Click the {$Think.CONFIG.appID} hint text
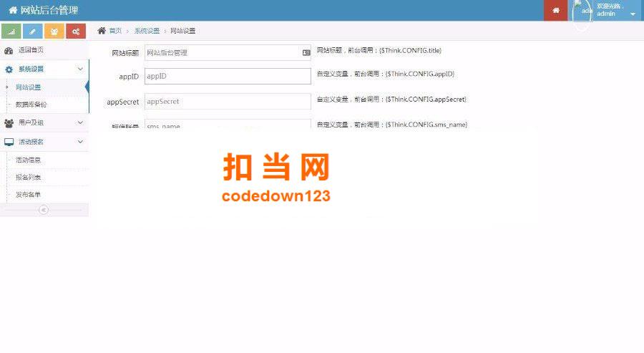 pos(420,74)
